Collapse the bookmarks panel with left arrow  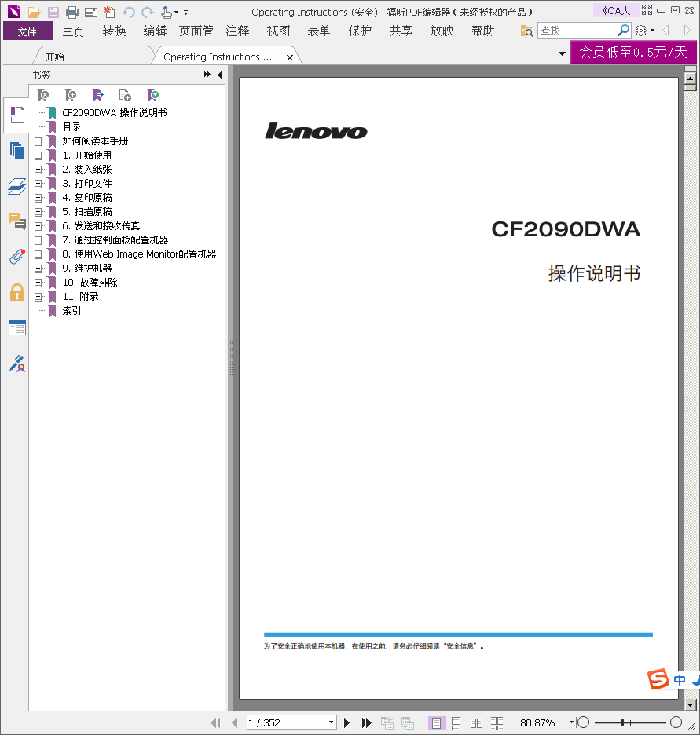pos(219,75)
